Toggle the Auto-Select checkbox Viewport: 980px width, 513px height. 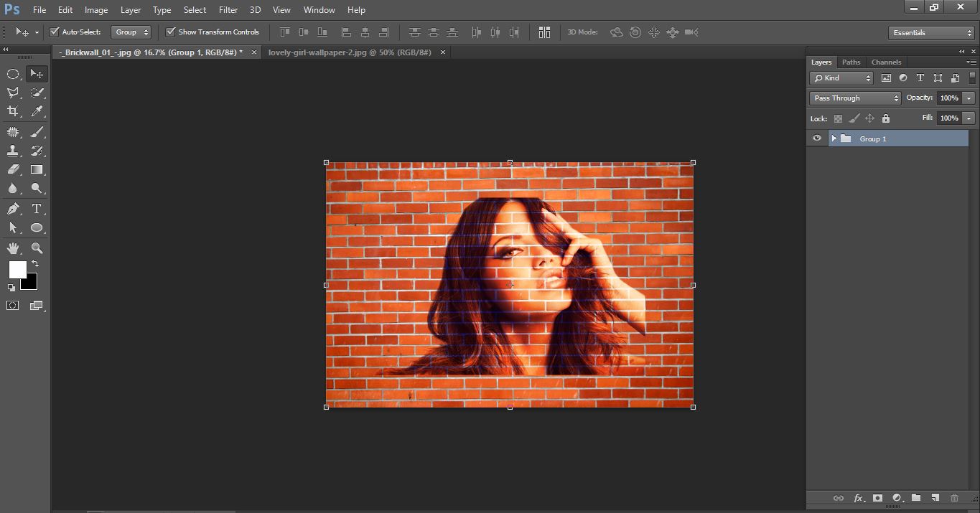(54, 32)
